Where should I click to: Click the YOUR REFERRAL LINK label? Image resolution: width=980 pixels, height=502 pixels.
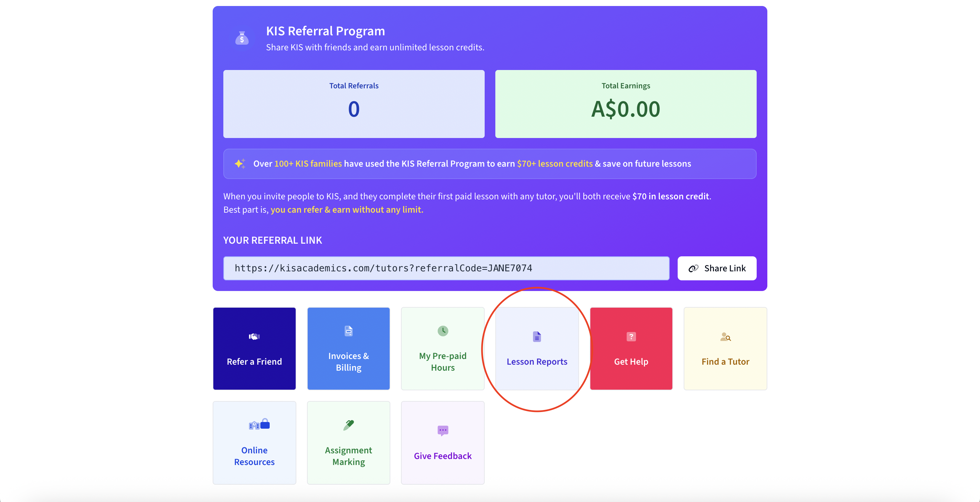click(273, 240)
